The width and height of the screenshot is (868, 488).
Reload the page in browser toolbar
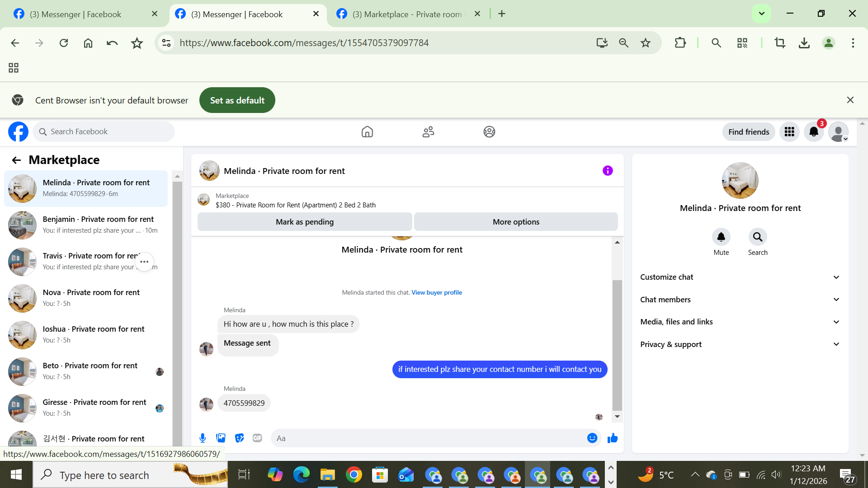coord(64,43)
